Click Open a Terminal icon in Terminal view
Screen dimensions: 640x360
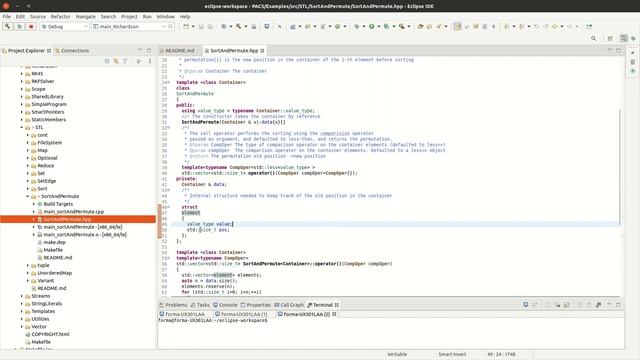click(526, 305)
